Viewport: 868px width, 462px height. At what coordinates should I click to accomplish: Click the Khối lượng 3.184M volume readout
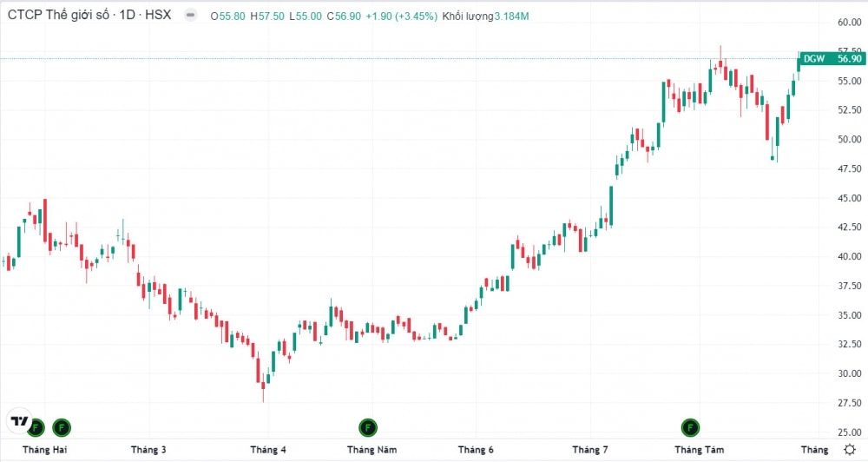[x=485, y=16]
